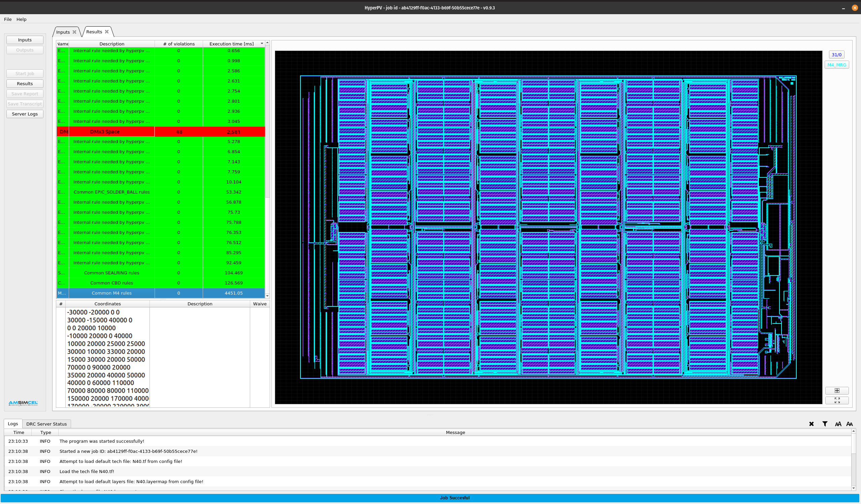861x504 pixels.
Task: Click the Job Succesful status bar
Action: pos(430,498)
